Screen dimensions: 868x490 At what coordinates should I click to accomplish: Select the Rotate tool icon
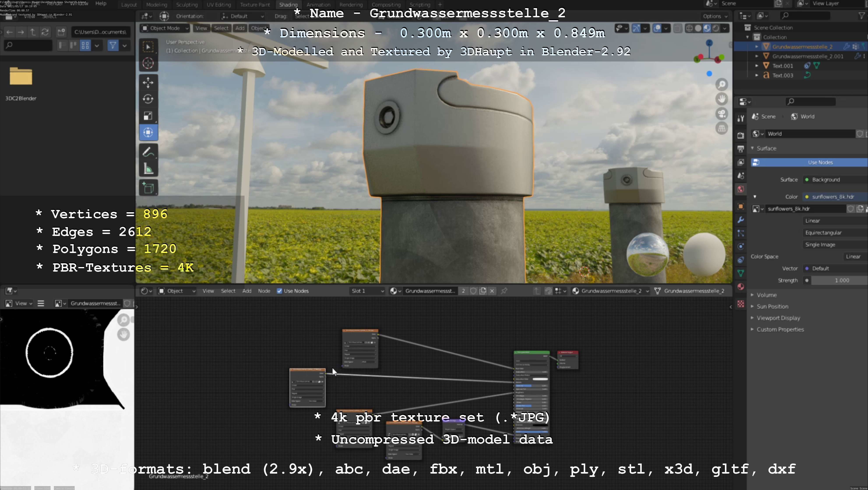click(x=148, y=99)
